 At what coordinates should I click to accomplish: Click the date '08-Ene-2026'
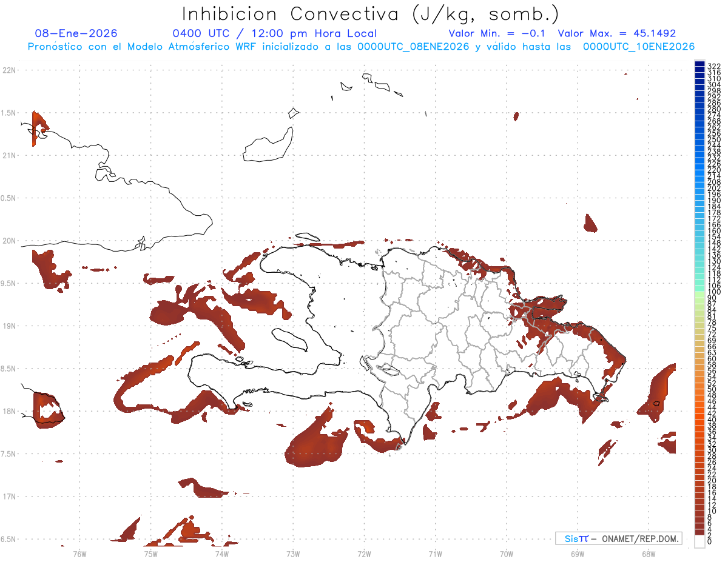pos(76,33)
